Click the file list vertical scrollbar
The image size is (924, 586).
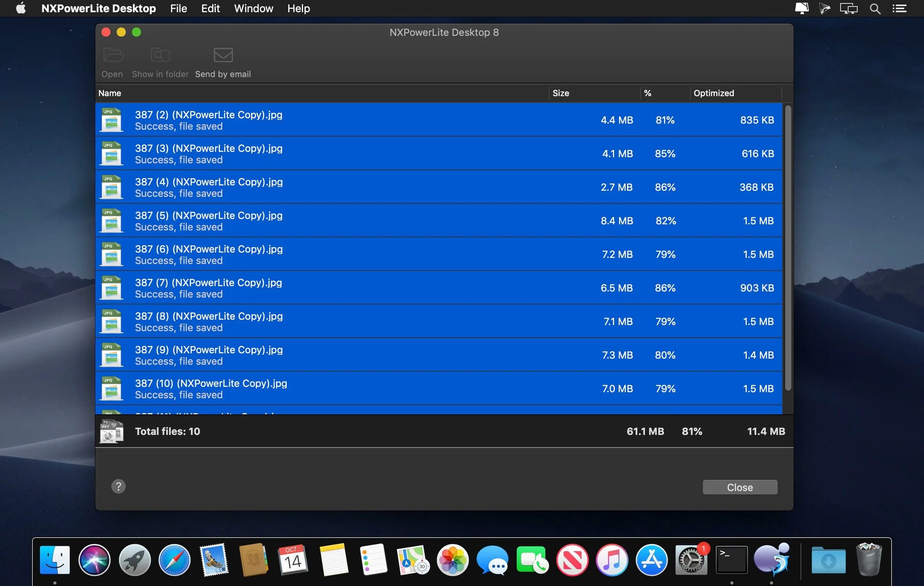click(x=788, y=248)
